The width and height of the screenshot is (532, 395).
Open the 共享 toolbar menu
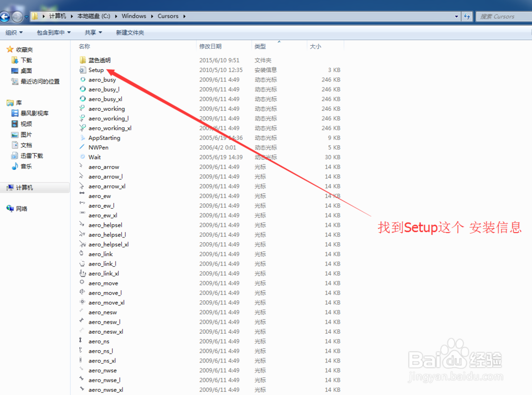[93, 32]
